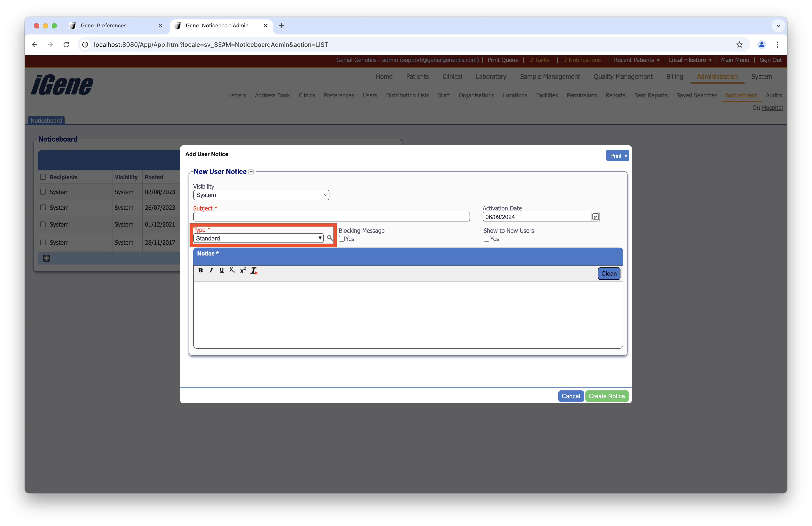This screenshot has width=812, height=526.
Task: Click the magnifier icon beside Type
Action: tap(330, 238)
